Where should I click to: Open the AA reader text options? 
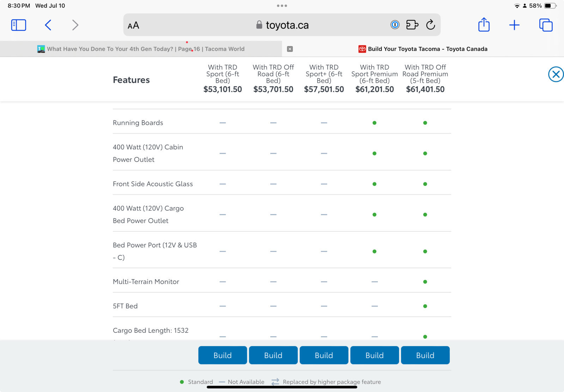click(133, 25)
